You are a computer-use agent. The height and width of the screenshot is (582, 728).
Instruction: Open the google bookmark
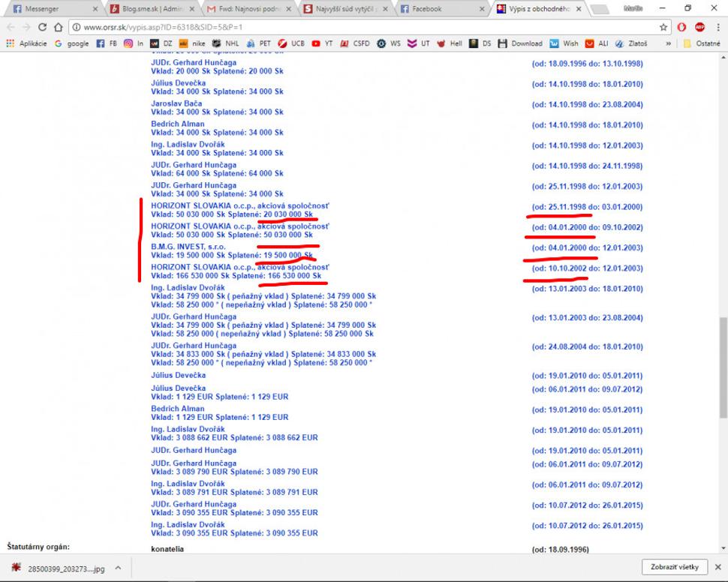(71, 43)
